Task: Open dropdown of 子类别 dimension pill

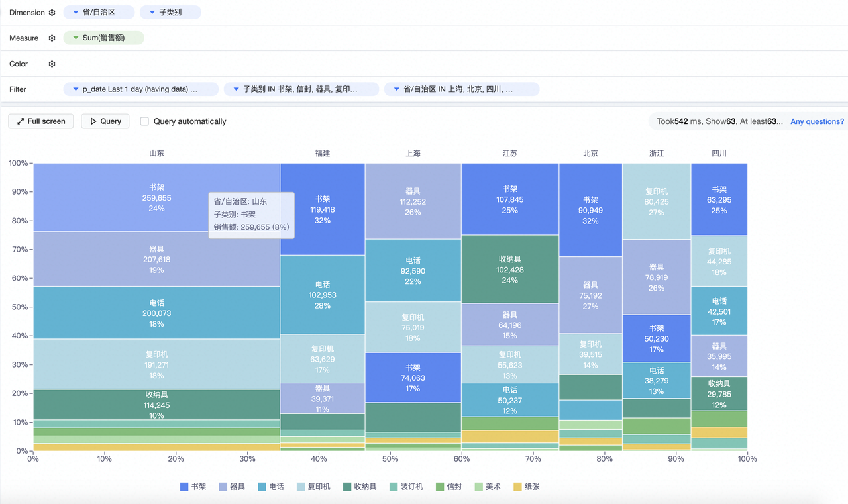Action: (152, 13)
